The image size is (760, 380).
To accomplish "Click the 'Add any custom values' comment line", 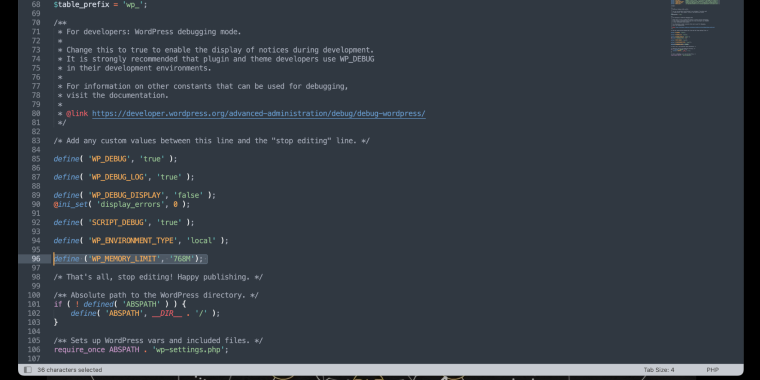I will 212,141.
